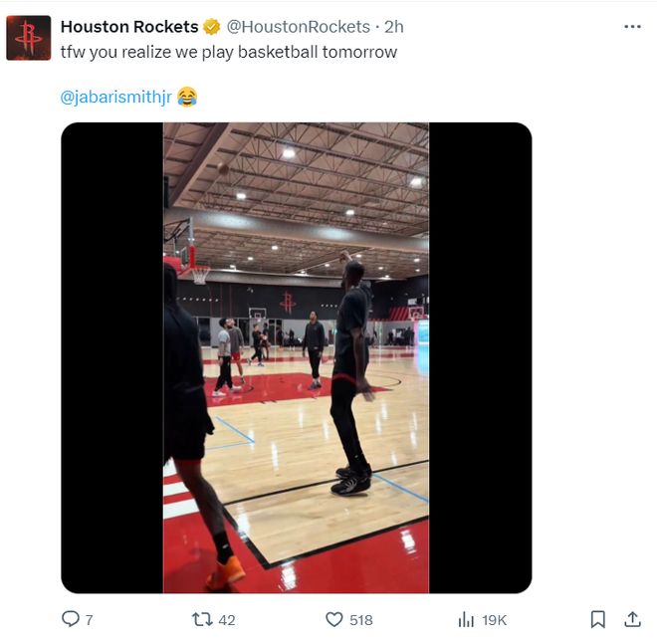Click the laughing emoji after the mention
The image size is (657, 644).
pyautogui.click(x=187, y=97)
